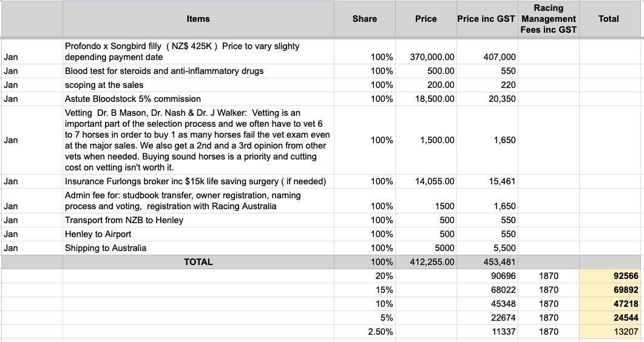Select the Profondo x Songbird filly cell

tap(198, 52)
